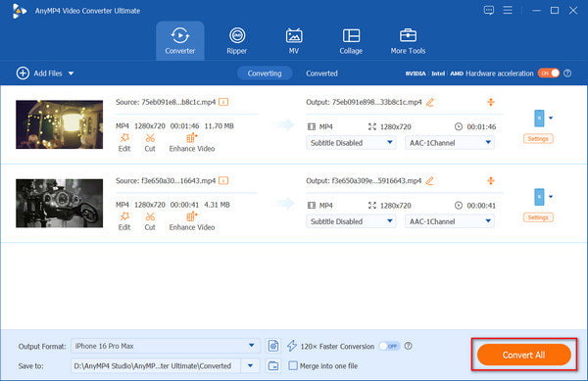The image size is (588, 381).
Task: Click the device format icon for first video
Action: tap(539, 118)
